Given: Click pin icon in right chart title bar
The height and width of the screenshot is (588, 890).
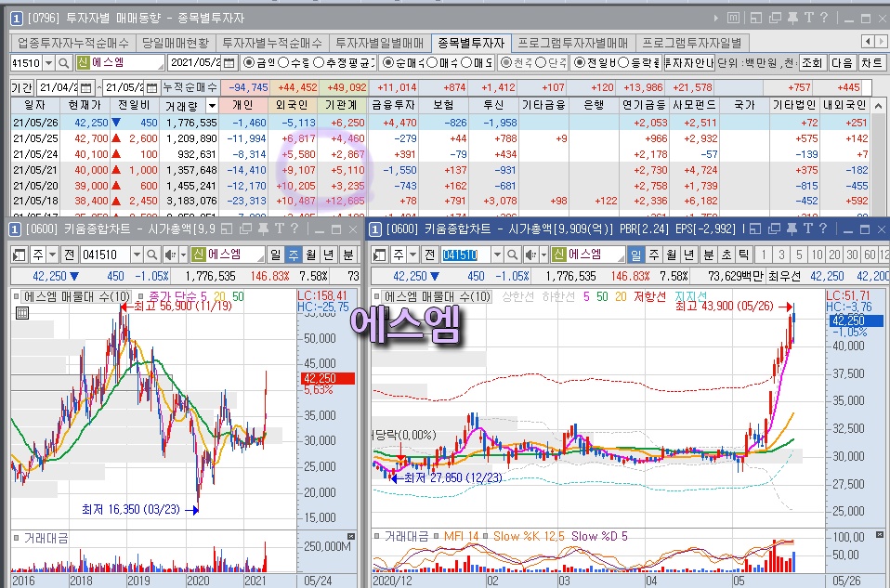Looking at the screenshot, I should [x=792, y=229].
